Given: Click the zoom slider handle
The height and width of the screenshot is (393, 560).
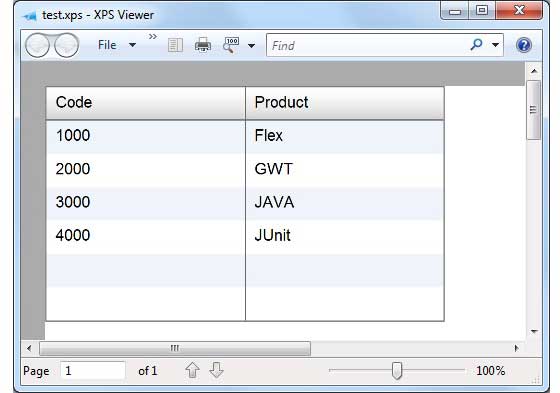Looking at the screenshot, I should [x=397, y=370].
